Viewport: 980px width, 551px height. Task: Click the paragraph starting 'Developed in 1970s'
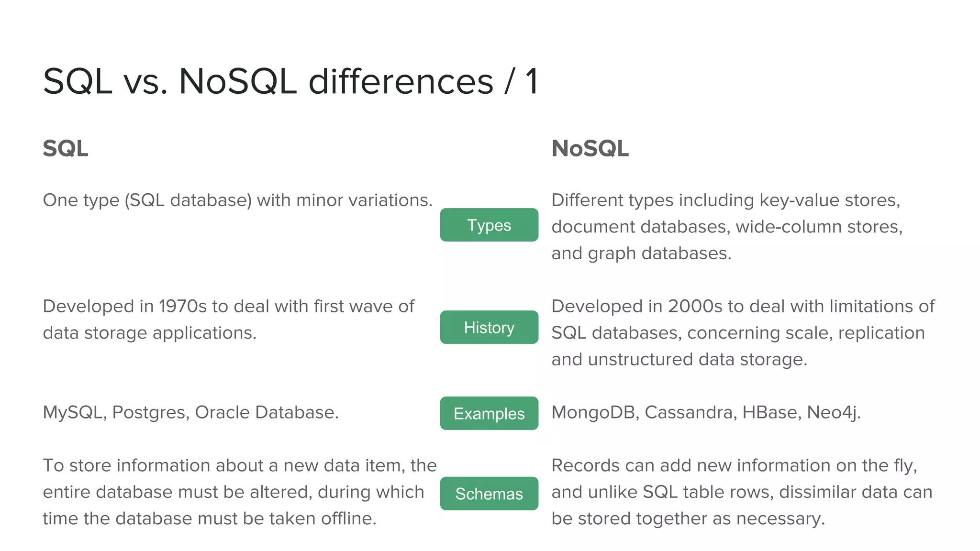(x=228, y=320)
